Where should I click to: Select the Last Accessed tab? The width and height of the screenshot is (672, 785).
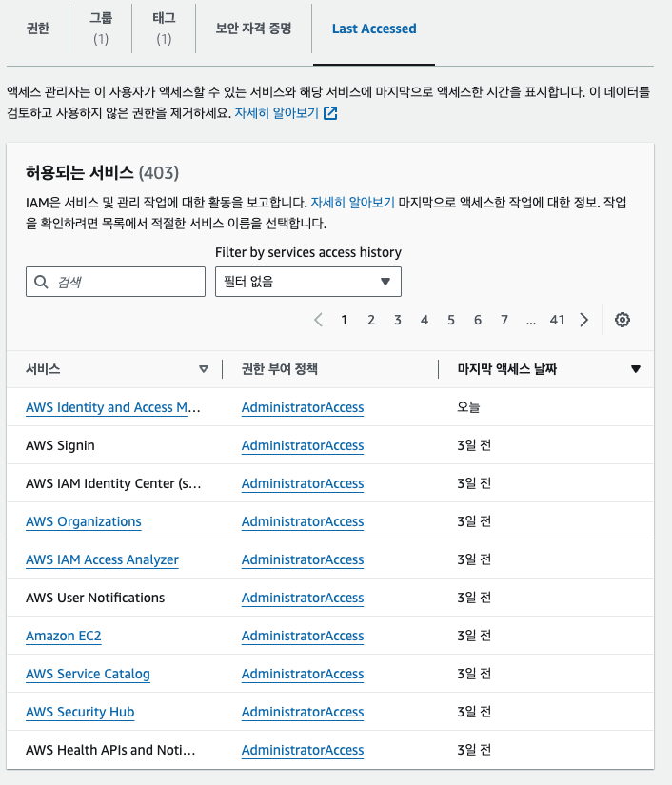[374, 29]
